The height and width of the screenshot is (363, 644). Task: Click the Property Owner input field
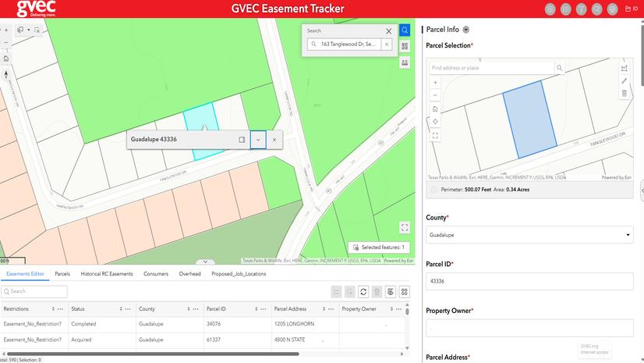(529, 328)
